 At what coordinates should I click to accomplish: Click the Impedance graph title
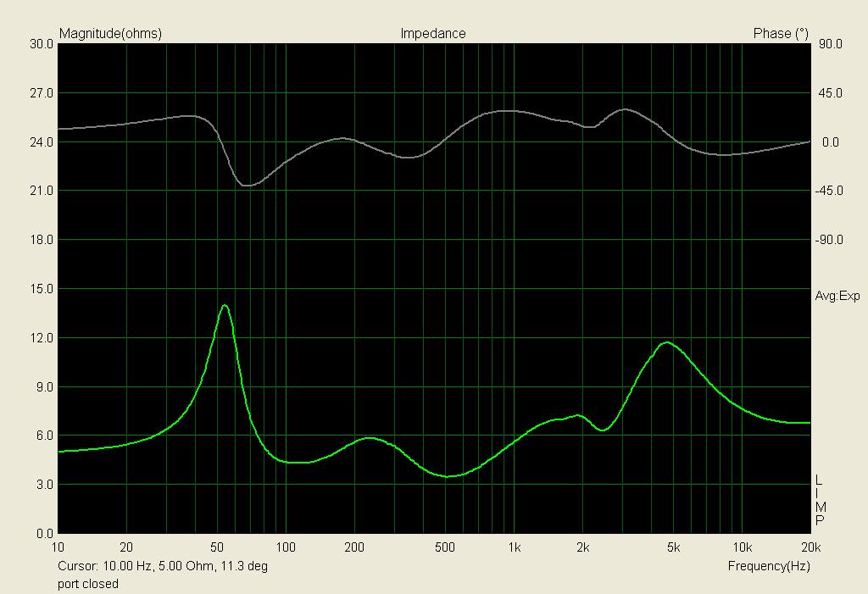[433, 34]
